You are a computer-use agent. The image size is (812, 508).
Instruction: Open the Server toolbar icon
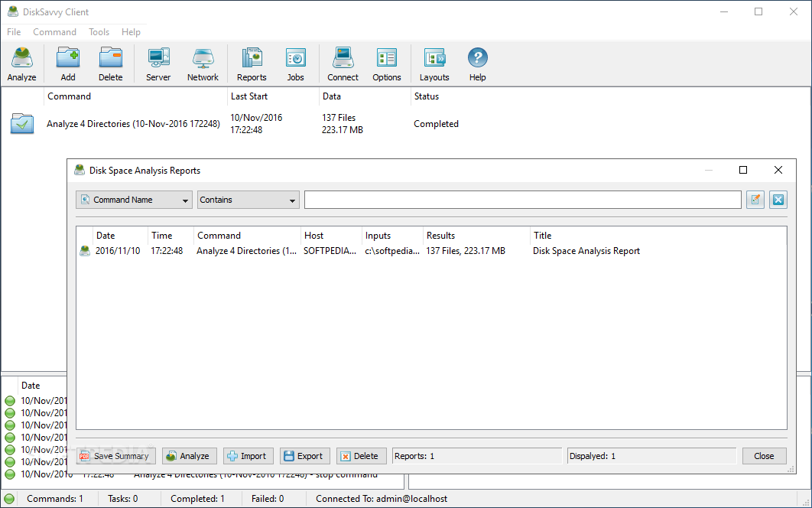click(158, 64)
